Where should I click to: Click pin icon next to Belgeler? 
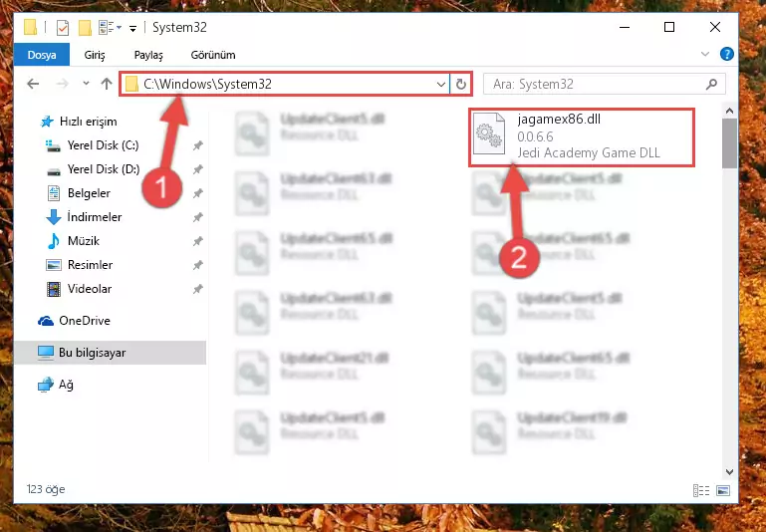pos(197,193)
